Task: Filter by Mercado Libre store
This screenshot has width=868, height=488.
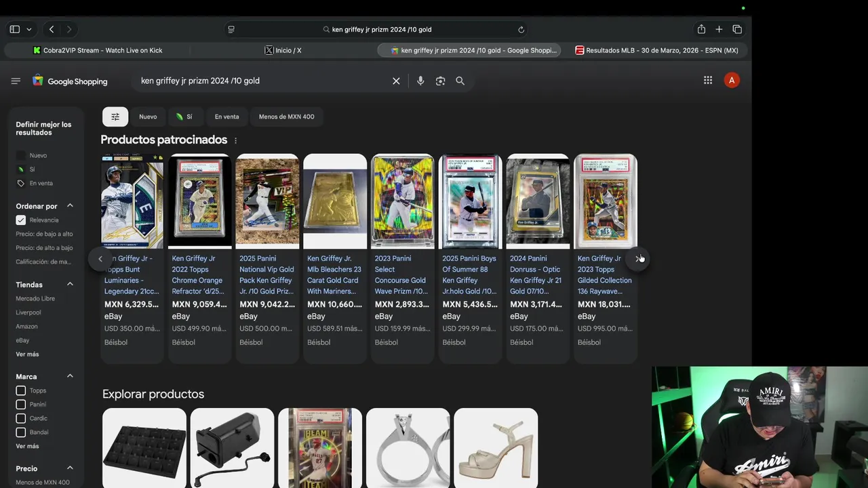Action: point(35,298)
